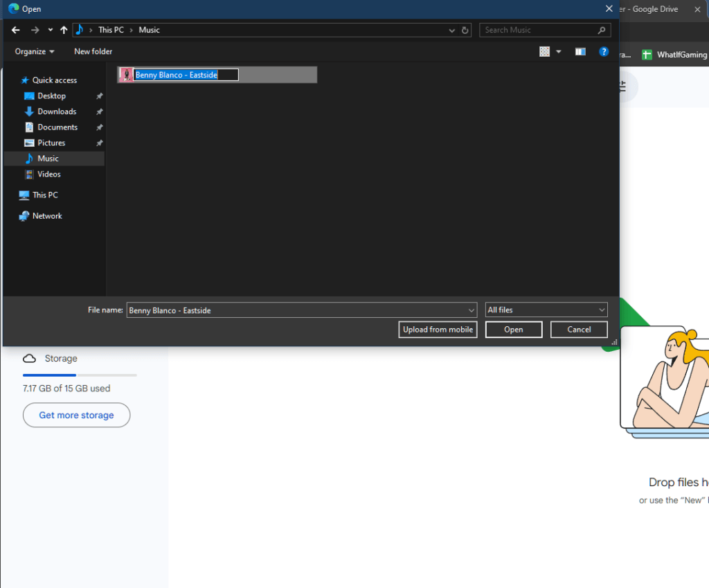This screenshot has height=588, width=709.
Task: Select Music in the address breadcrumb
Action: tap(150, 30)
